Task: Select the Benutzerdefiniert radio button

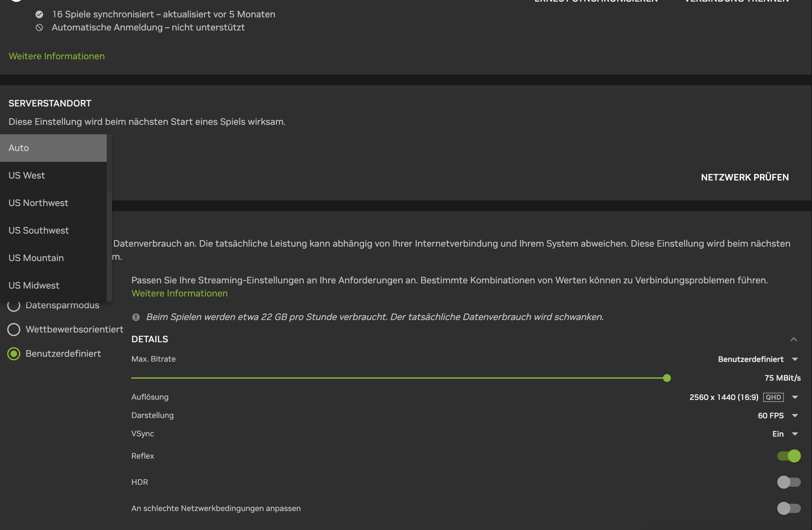Action: click(x=14, y=354)
